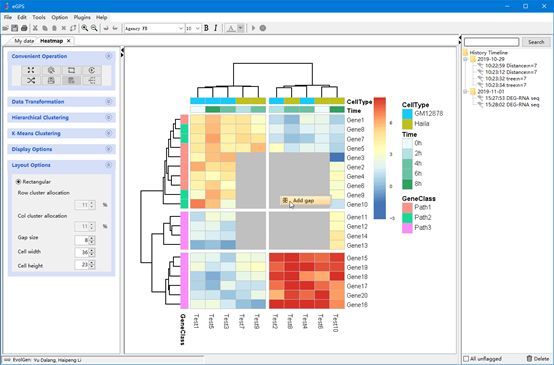
Task: Collapse the Convenient Operation panel
Action: pyautogui.click(x=108, y=56)
